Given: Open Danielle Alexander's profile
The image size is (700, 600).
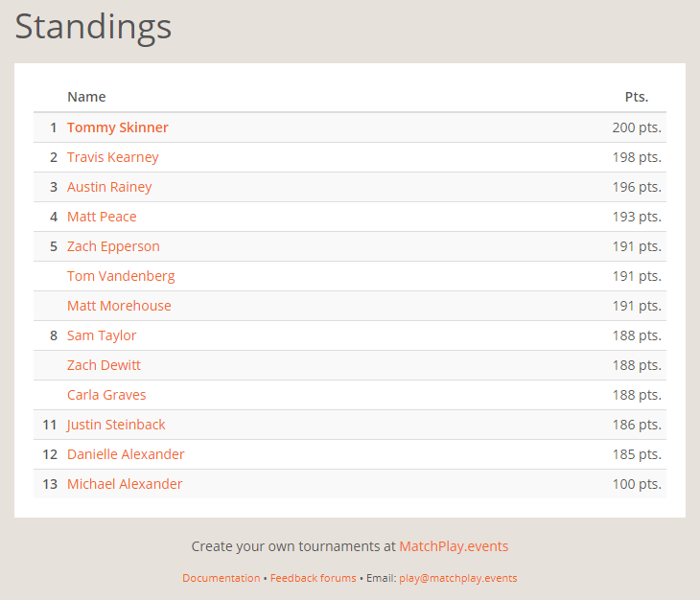Looking at the screenshot, I should [x=126, y=454].
